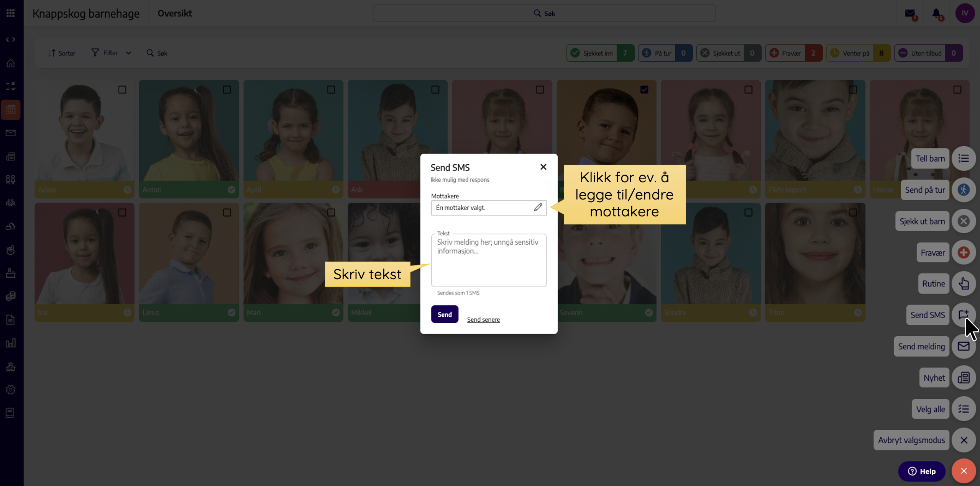Tick the checkbox on April's card
This screenshot has height=486, width=980.
[x=331, y=90]
